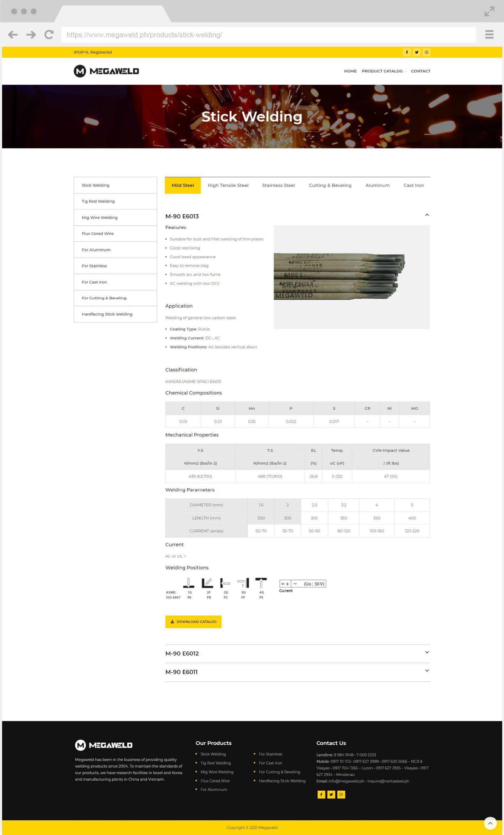Open footer Twitter icon

click(331, 794)
